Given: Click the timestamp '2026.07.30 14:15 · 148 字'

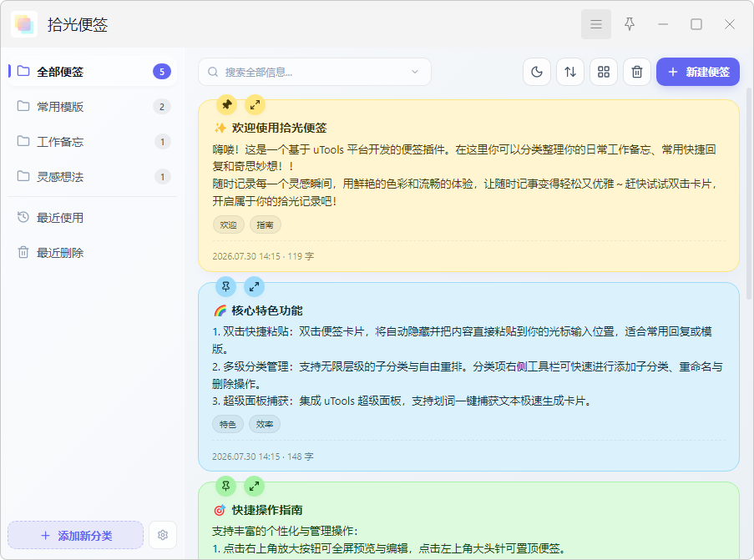Looking at the screenshot, I should [x=262, y=457].
